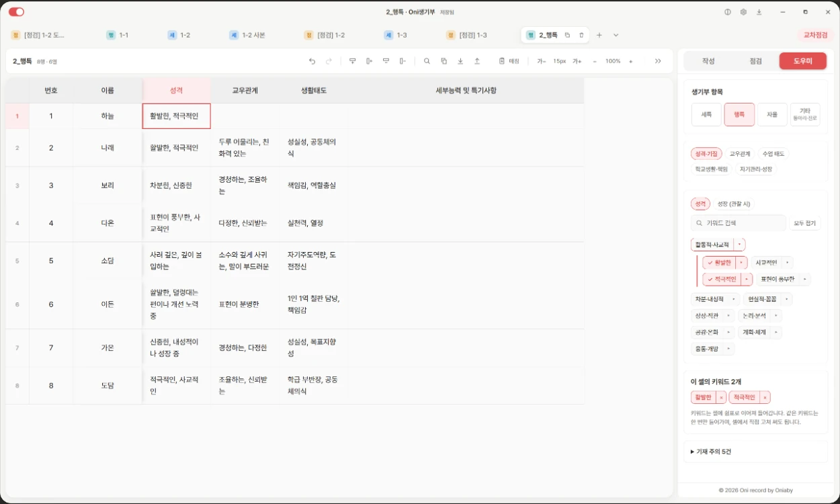The height and width of the screenshot is (504, 840).
Task: Switch to the 1-3 tab
Action: pyautogui.click(x=396, y=35)
